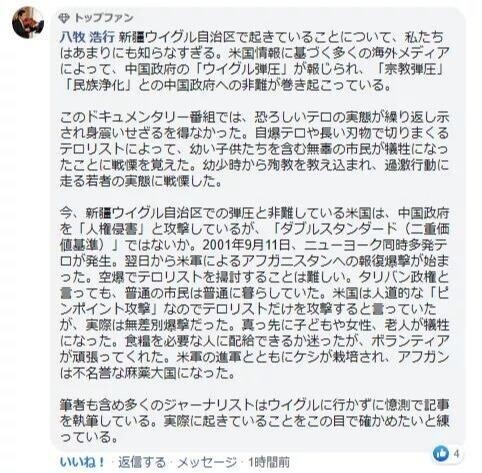
Task: Click the paragraph starting 新疆ウイグル自治区で起きている
Action: coord(255,61)
